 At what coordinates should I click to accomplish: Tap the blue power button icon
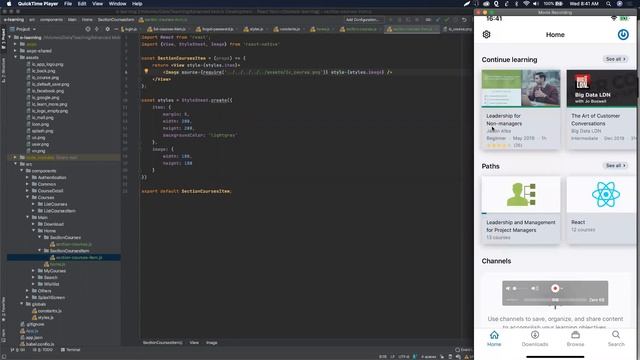tap(623, 35)
